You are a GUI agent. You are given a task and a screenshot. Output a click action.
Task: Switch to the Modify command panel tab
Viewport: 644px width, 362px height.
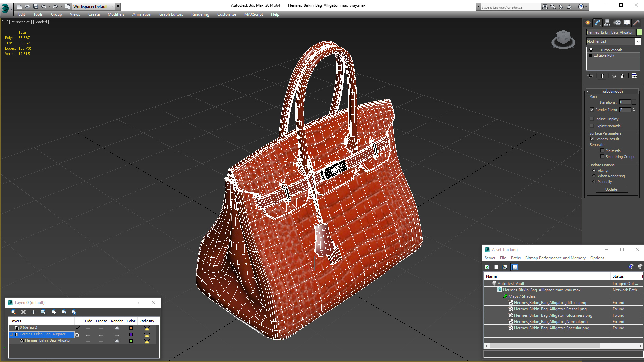pos(598,23)
